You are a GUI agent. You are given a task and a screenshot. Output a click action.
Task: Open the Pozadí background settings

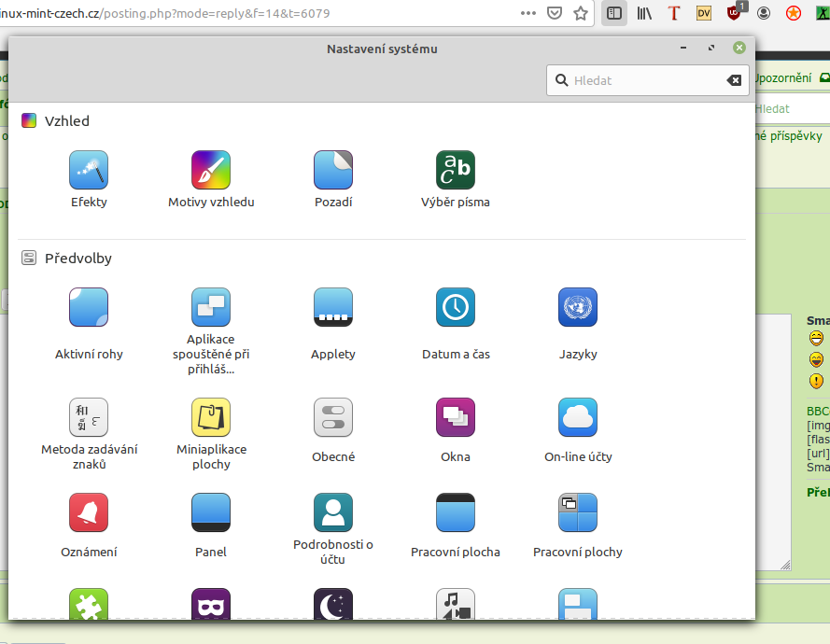pyautogui.click(x=333, y=171)
